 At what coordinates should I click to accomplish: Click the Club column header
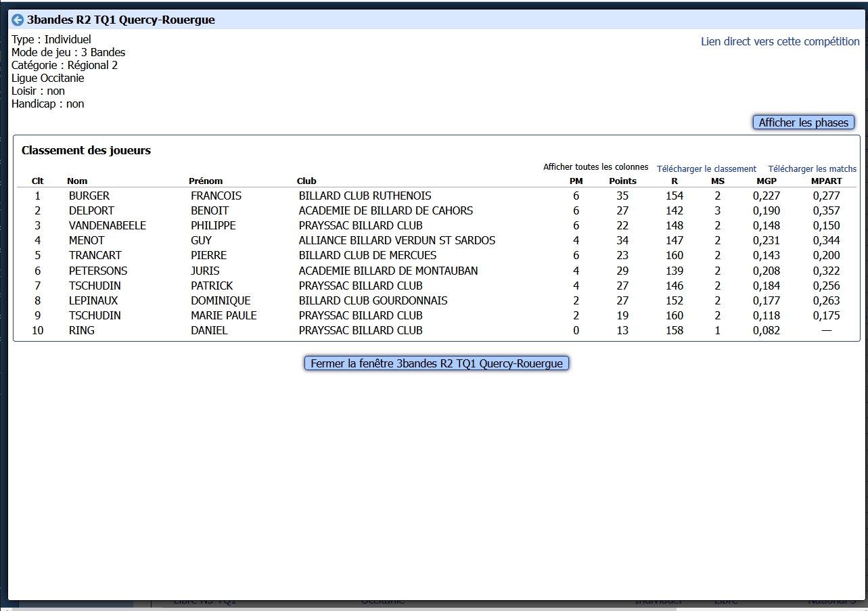pos(306,181)
